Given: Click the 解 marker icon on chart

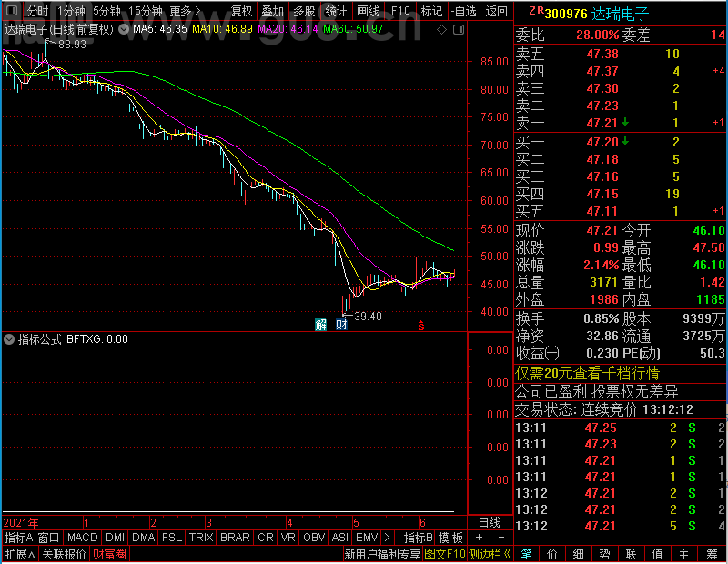Looking at the screenshot, I should point(320,325).
